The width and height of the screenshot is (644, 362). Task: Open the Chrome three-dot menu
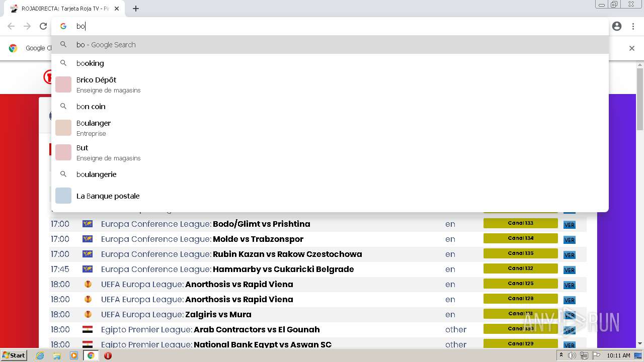[633, 26]
